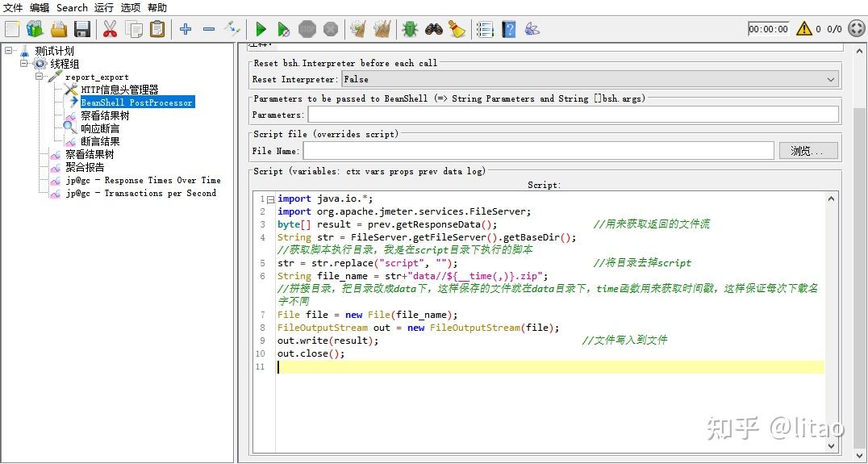Open the 选项 menu
This screenshot has height=464, width=868.
click(131, 8)
